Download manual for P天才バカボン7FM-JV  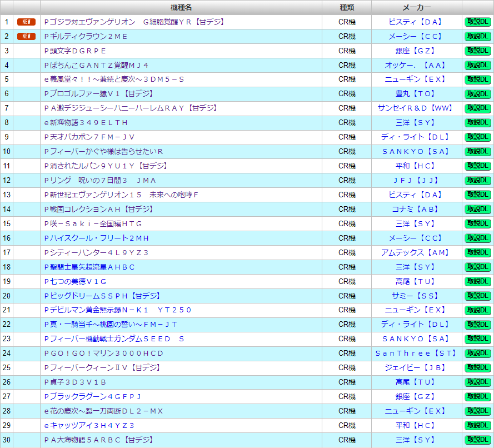[478, 137]
